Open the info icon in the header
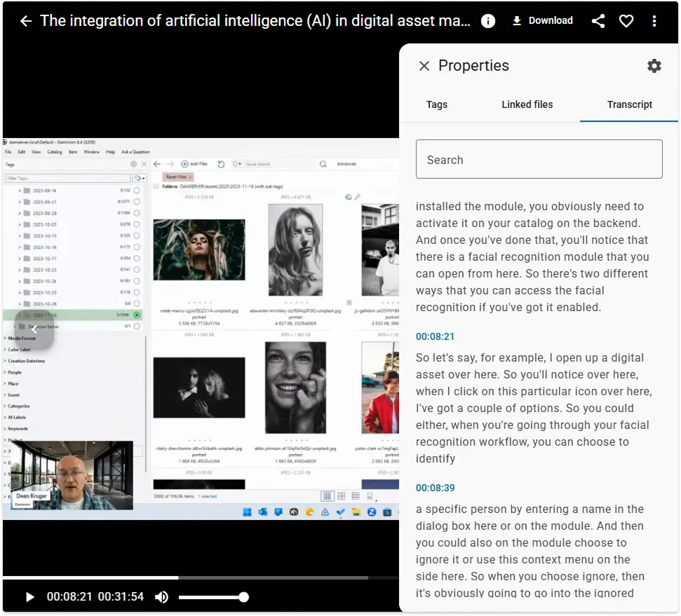The width and height of the screenshot is (681, 616). point(488,21)
